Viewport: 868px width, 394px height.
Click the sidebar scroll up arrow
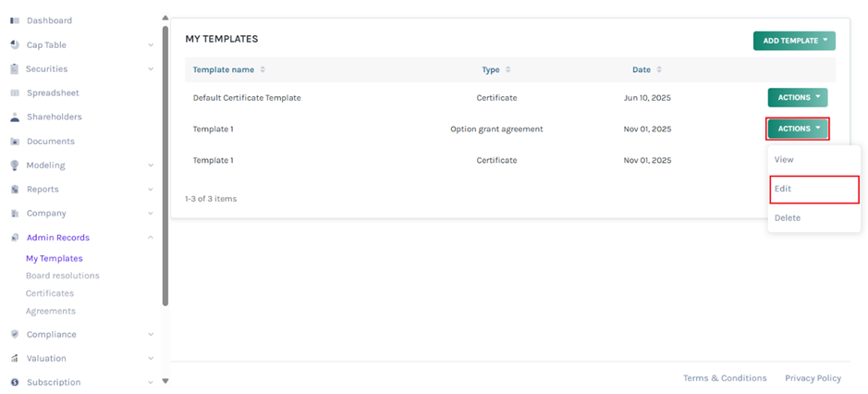click(165, 18)
